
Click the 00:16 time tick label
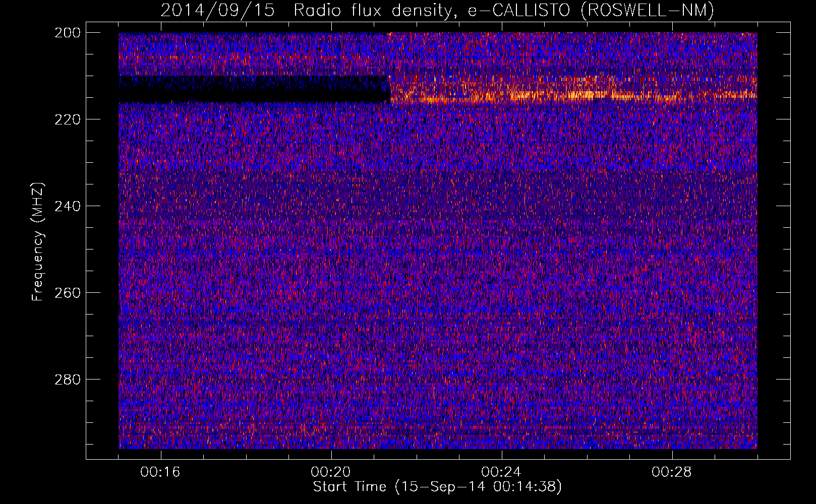point(160,472)
